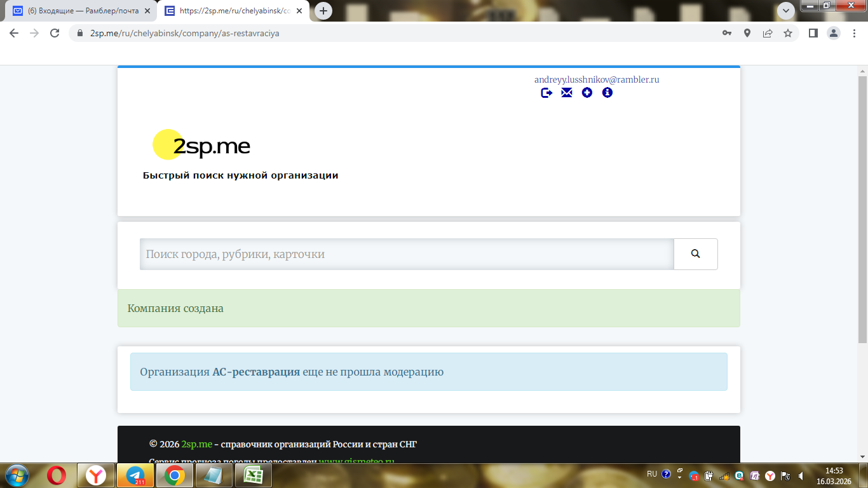Click the blue help question tray icon

pos(666,474)
